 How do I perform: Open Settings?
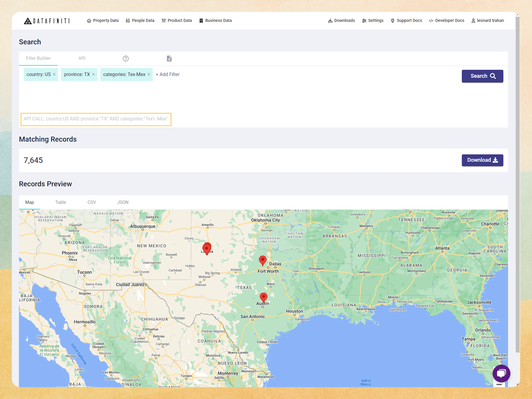[x=373, y=20]
